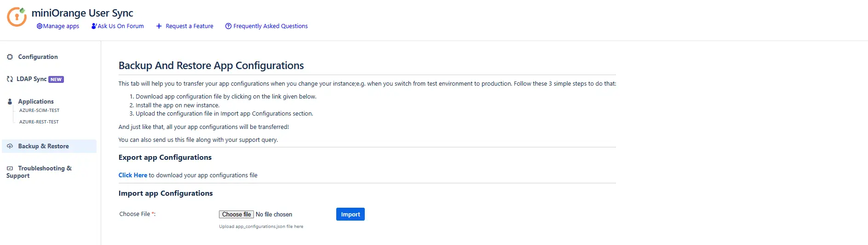
Task: Click the Export app Configurations heading
Action: click(x=165, y=157)
